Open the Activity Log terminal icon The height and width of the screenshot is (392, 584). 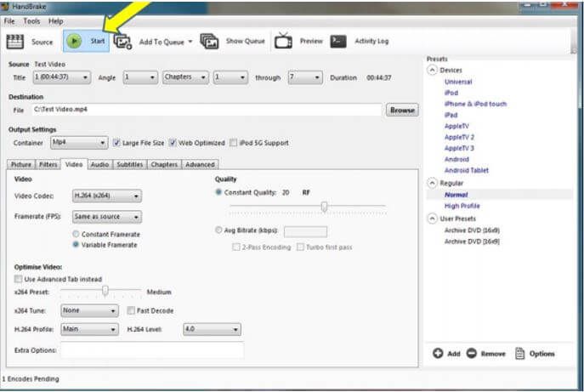tap(338, 41)
